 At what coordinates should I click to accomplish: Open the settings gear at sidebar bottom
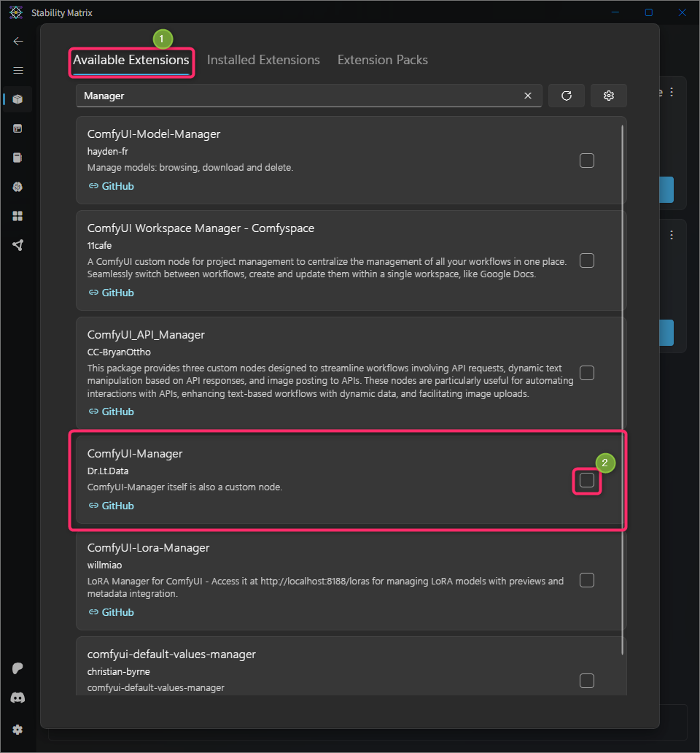pos(17,730)
